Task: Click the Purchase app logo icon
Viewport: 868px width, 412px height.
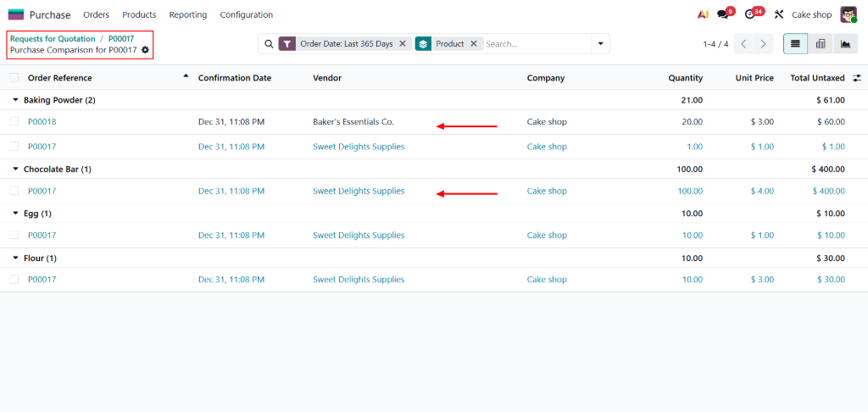Action: coord(16,14)
